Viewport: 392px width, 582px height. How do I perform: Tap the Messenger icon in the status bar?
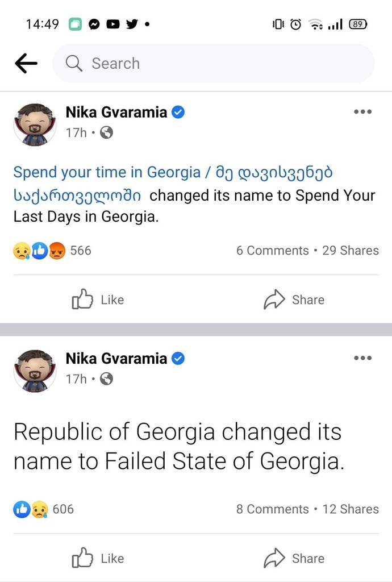[x=94, y=24]
